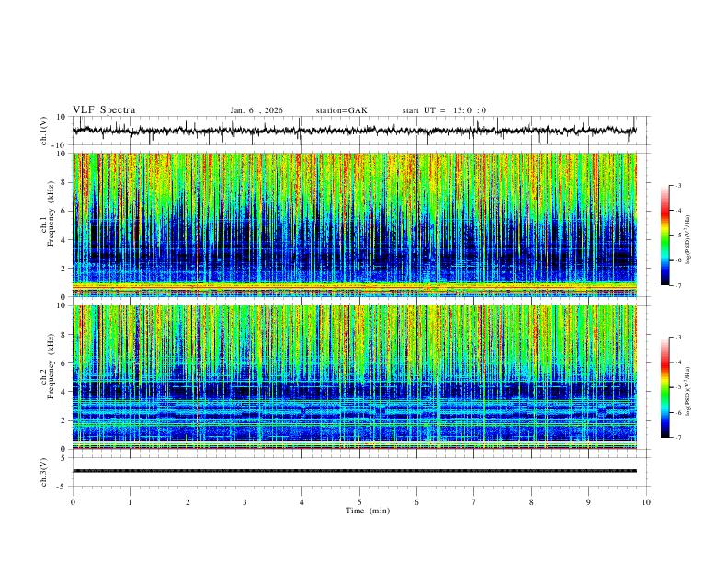Click the "-7" label on ch.2 colorbar
Viewport: 728px width, 563px height.
click(x=677, y=438)
